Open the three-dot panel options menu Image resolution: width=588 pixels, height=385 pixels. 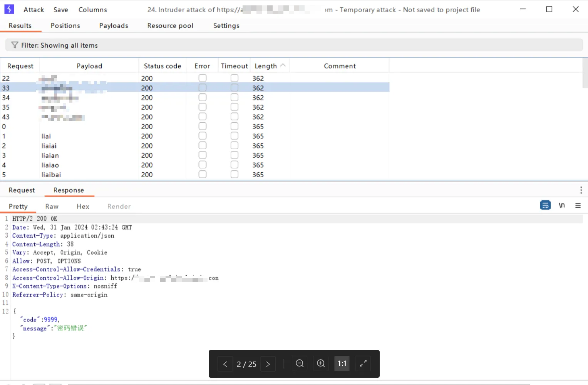[x=581, y=190]
